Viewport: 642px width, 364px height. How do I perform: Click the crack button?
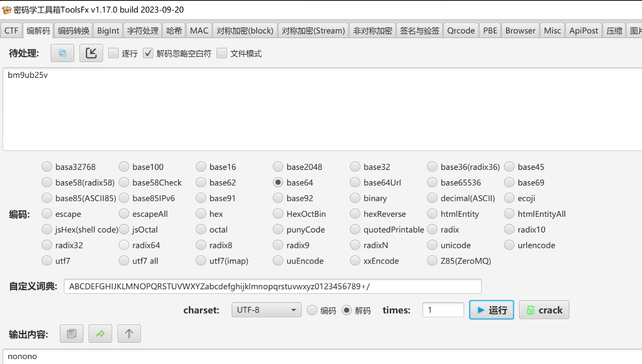544,310
